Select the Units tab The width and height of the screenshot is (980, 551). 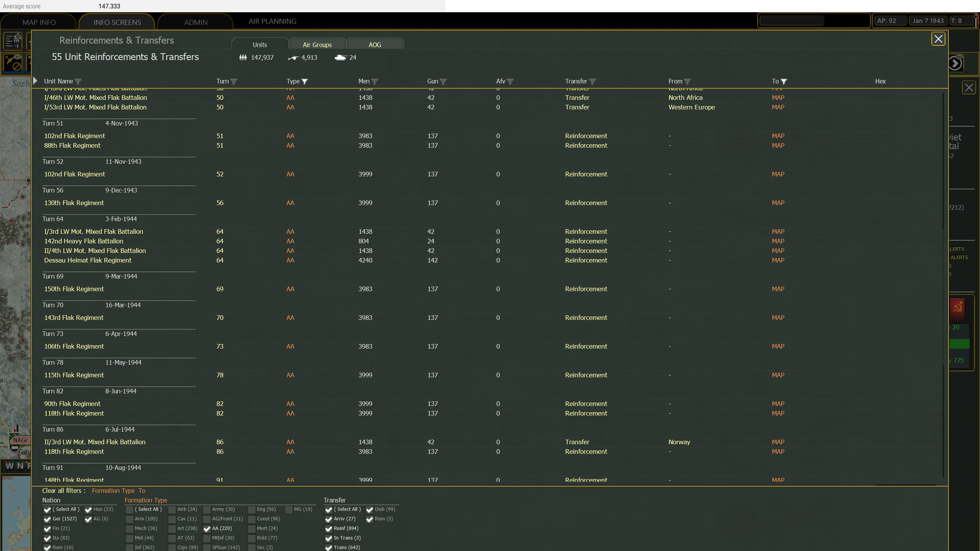260,44
